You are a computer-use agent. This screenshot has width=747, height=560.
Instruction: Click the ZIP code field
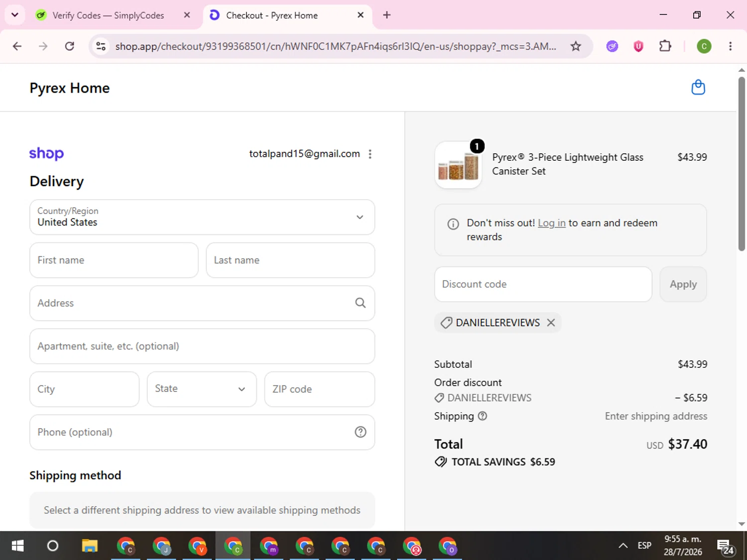coord(320,389)
